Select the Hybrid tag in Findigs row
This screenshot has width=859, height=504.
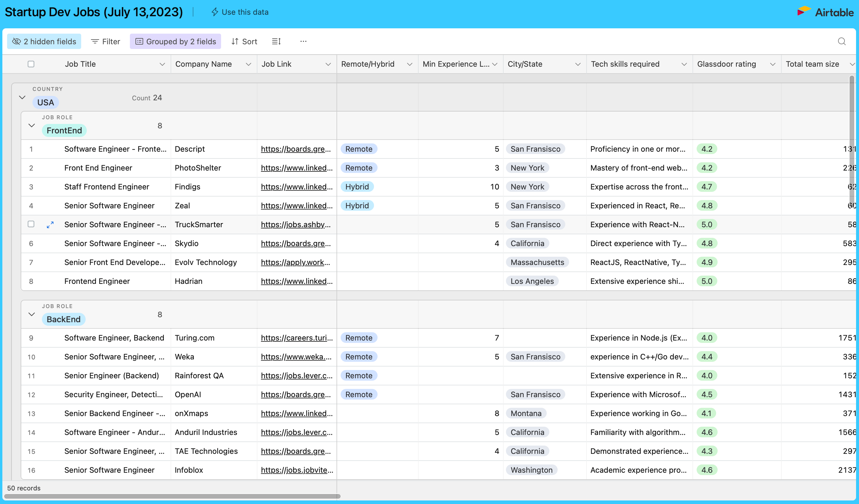point(357,187)
